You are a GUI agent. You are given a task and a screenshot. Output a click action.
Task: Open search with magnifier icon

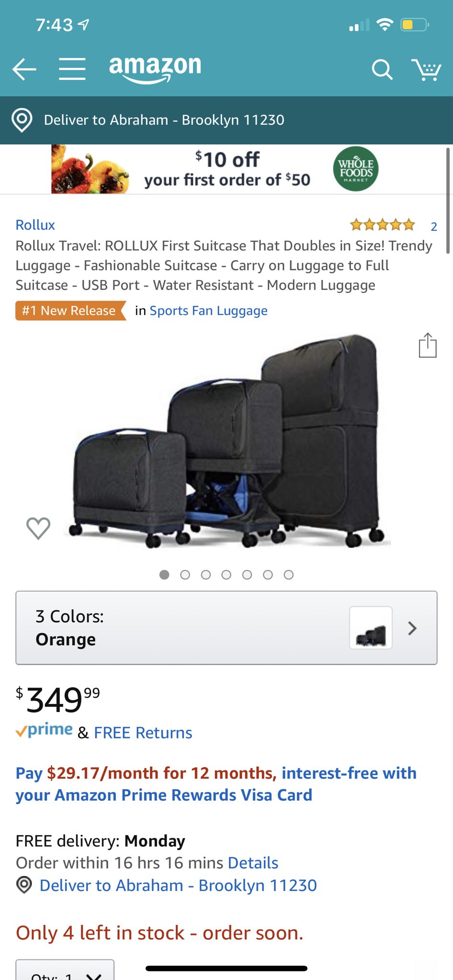382,70
